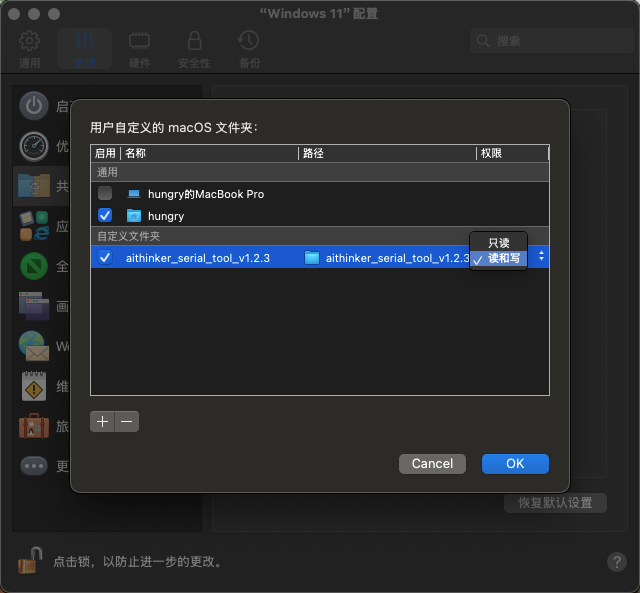Select the optimization gauge icon in the sidebar
This screenshot has width=640, height=593.
point(34,146)
